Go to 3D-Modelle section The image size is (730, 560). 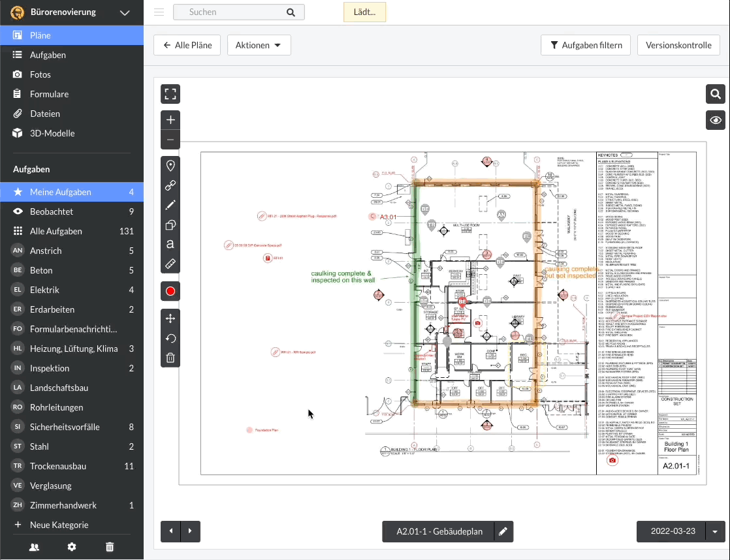coord(52,133)
